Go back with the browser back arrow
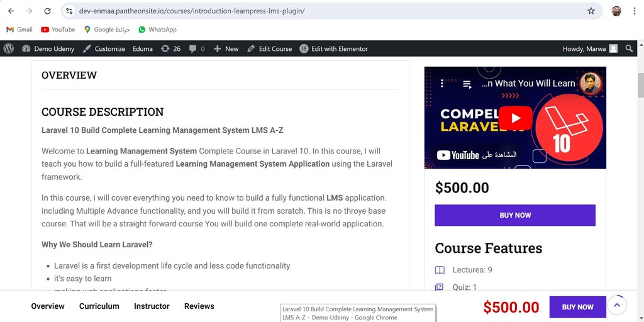 pyautogui.click(x=11, y=11)
